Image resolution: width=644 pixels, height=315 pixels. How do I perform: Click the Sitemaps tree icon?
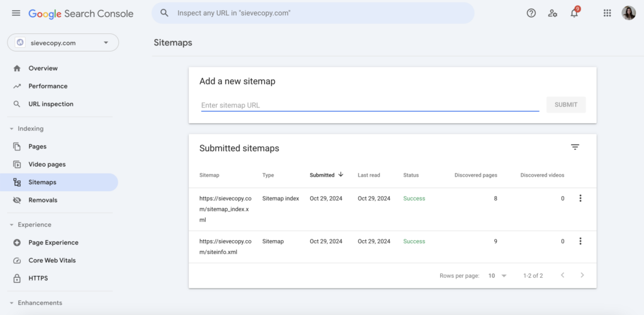tap(17, 182)
